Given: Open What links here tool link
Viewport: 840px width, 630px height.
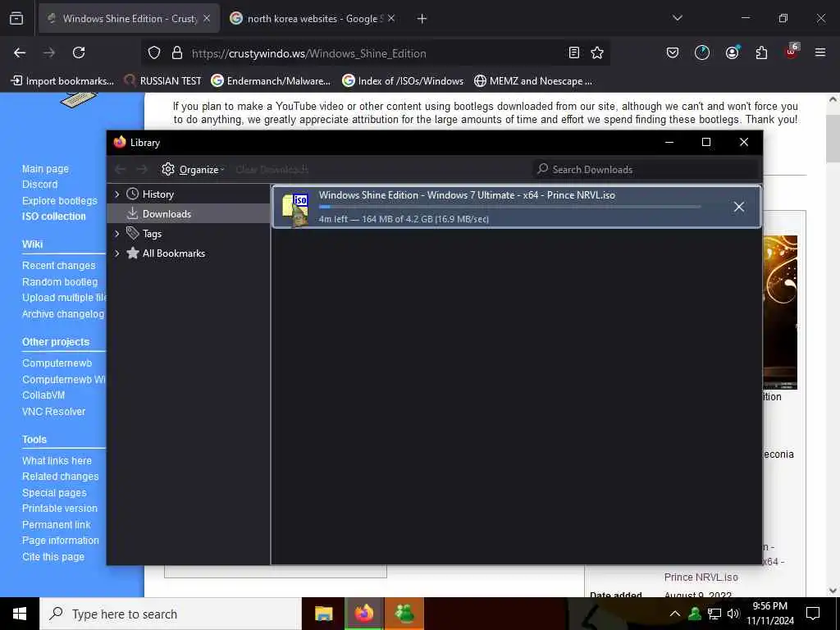Looking at the screenshot, I should (57, 461).
